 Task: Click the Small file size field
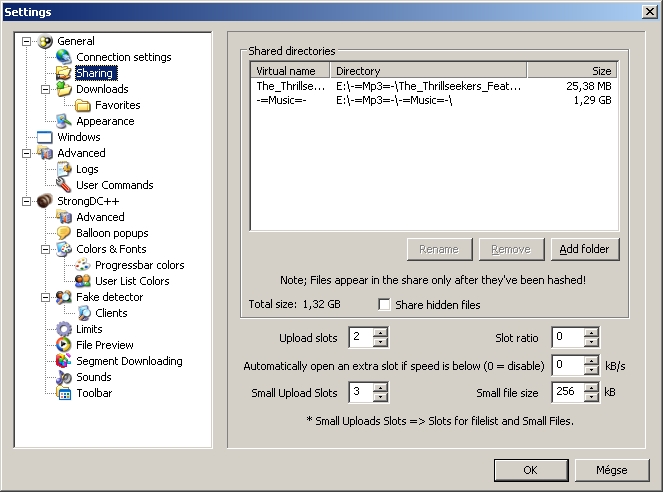pyautogui.click(x=567, y=393)
